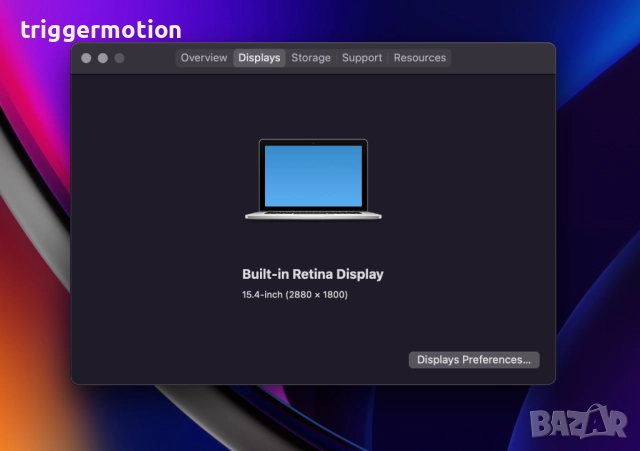Open the Overview tab
Image resolution: width=640 pixels, height=451 pixels.
pos(204,58)
